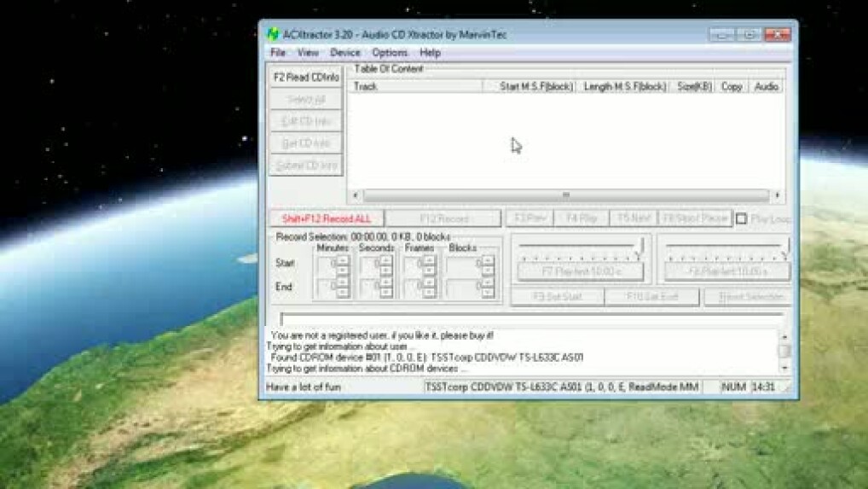This screenshot has height=489, width=868.
Task: Click the track list's right scroll arrow
Action: coord(777,195)
